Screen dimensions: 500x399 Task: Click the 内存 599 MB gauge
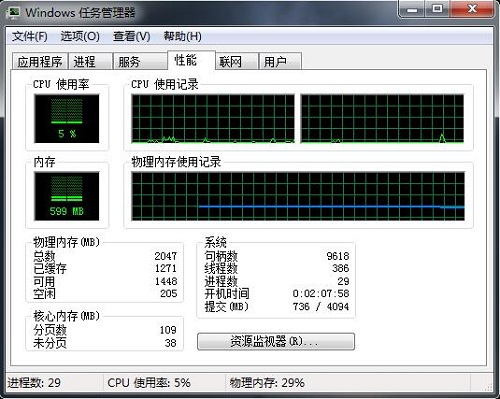[67, 196]
